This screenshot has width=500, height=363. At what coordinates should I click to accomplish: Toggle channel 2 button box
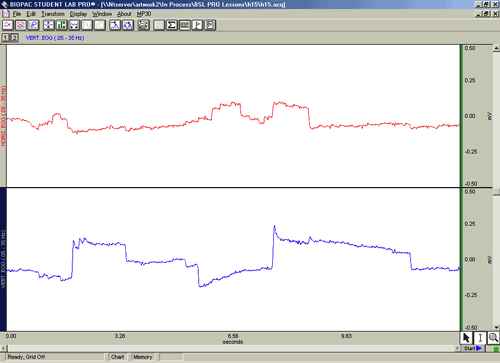tap(14, 38)
